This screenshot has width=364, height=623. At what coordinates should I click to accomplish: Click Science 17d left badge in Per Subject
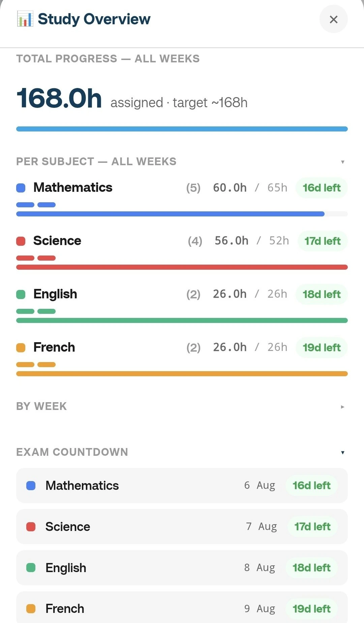click(x=323, y=241)
